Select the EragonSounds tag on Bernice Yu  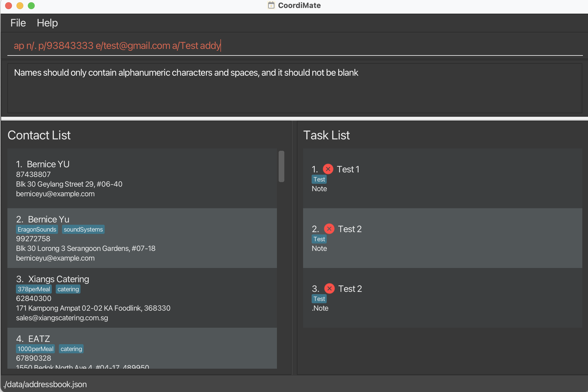37,229
